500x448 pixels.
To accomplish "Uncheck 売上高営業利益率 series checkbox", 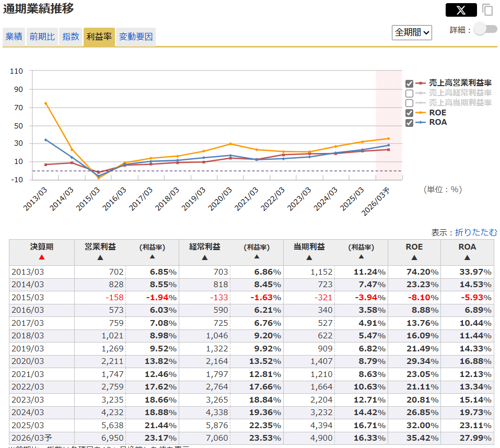I will (409, 84).
